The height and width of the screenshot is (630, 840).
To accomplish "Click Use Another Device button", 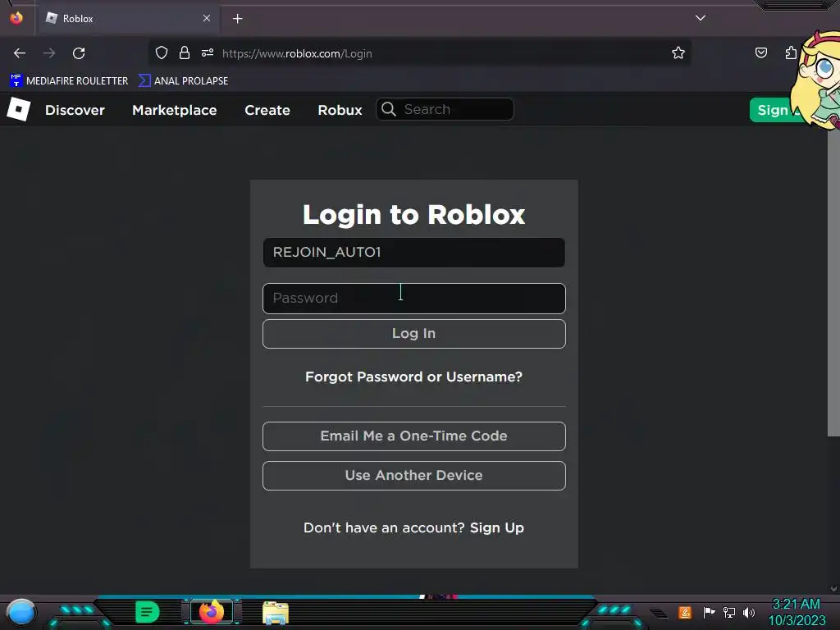I will point(414,476).
